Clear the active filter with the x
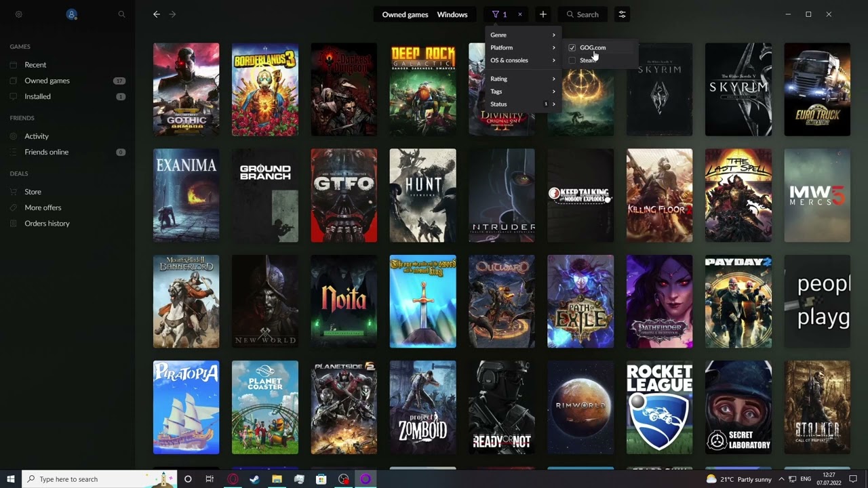The width and height of the screenshot is (868, 488). coord(520,14)
